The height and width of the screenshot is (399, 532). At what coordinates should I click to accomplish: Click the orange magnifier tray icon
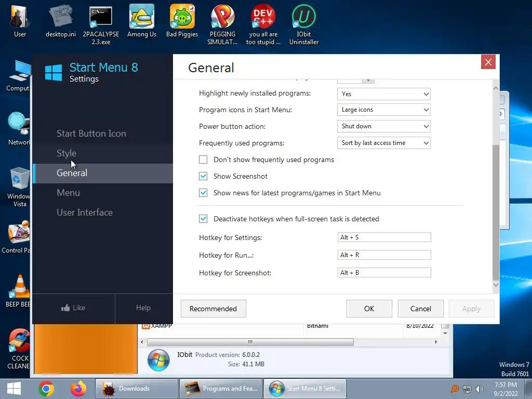click(455, 389)
